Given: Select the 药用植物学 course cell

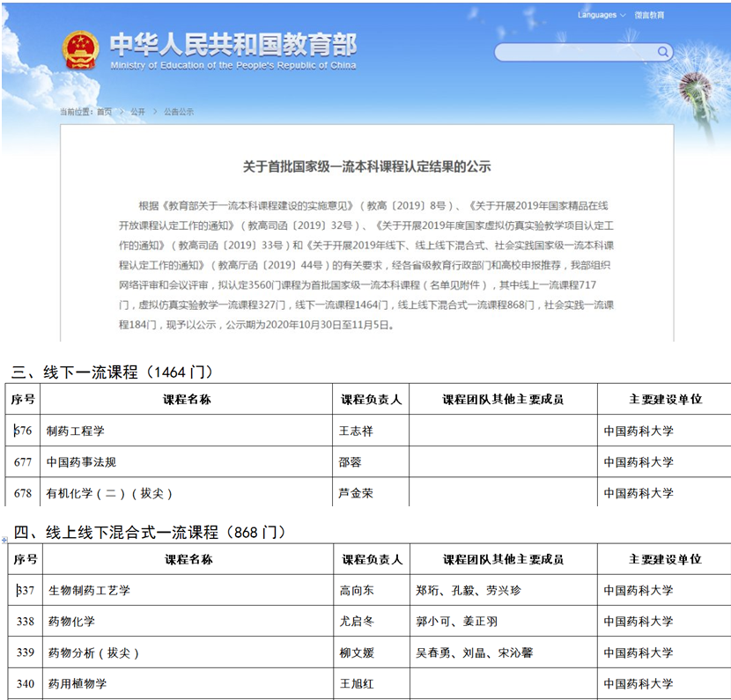Looking at the screenshot, I should pyautogui.click(x=75, y=683).
